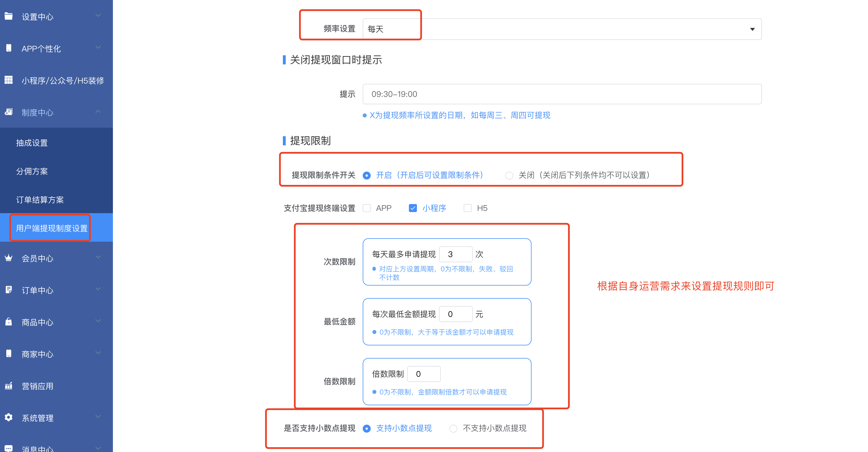Click the 次数限制 row label
The image size is (868, 452).
coord(339,262)
